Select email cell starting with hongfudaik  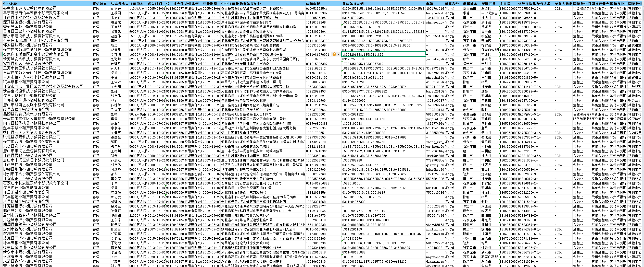(x=435, y=13)
